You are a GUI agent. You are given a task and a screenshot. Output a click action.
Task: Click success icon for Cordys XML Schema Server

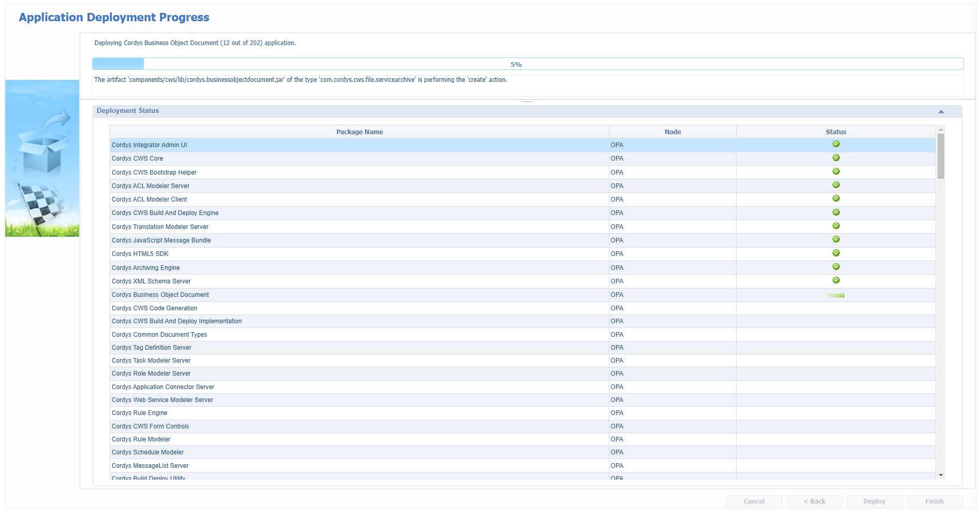pos(836,280)
